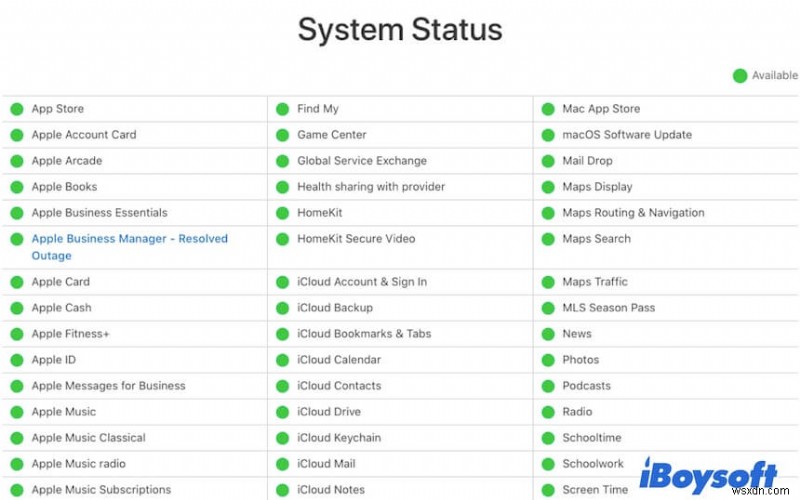This screenshot has height=500, width=800.
Task: Click the status dot next to macOS Software Update
Action: coord(548,135)
